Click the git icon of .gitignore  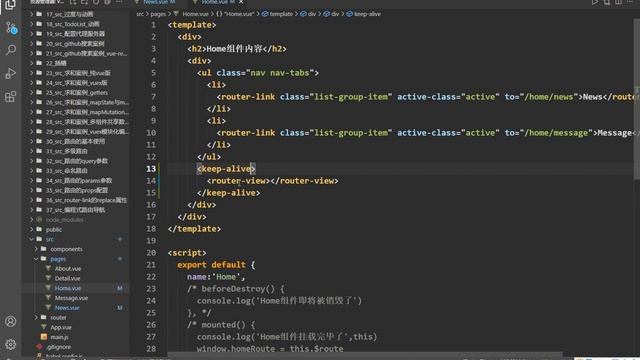click(40, 347)
